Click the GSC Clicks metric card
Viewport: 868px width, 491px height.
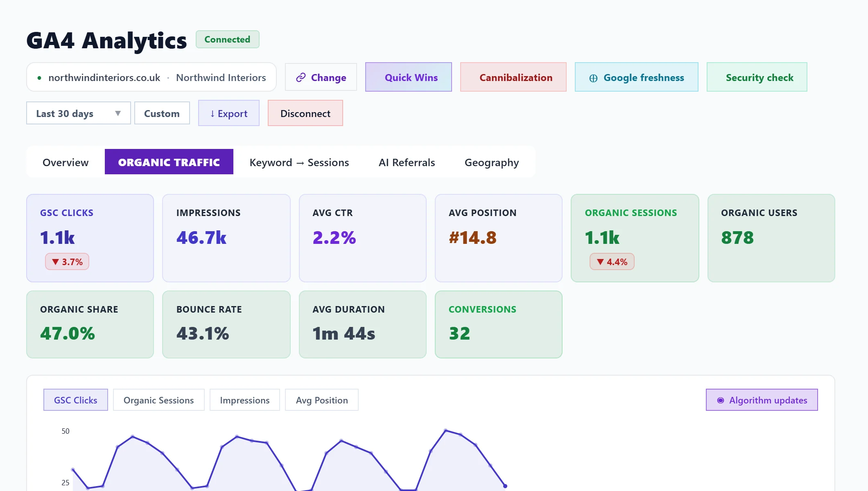coord(90,238)
